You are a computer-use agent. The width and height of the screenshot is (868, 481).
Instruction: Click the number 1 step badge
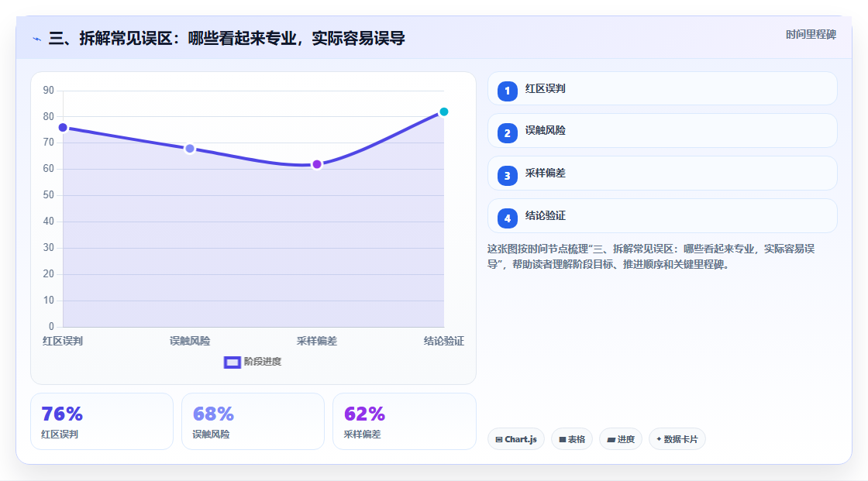[507, 91]
